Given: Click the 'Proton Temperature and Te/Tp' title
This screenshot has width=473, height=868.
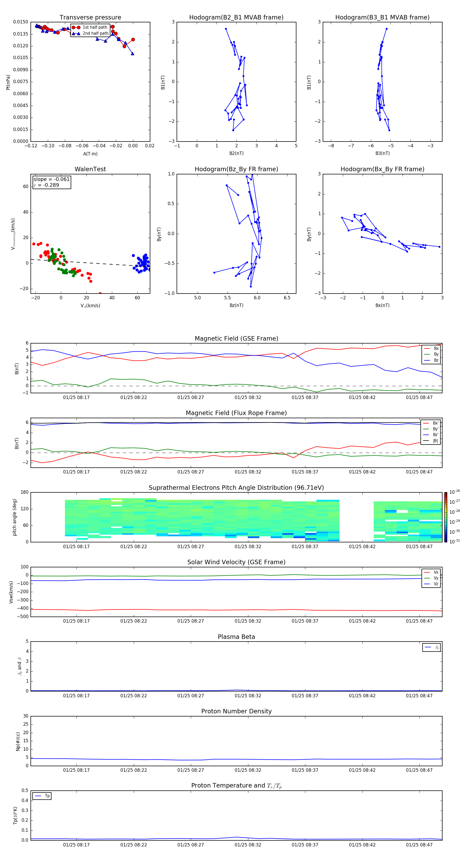Looking at the screenshot, I should tap(236, 786).
